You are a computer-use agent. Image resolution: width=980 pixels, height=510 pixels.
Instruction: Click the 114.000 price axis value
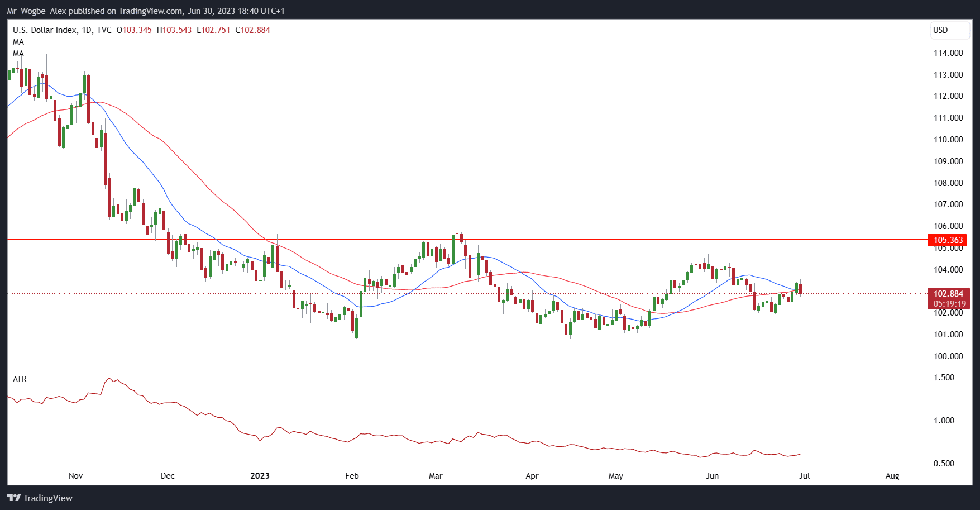point(948,53)
